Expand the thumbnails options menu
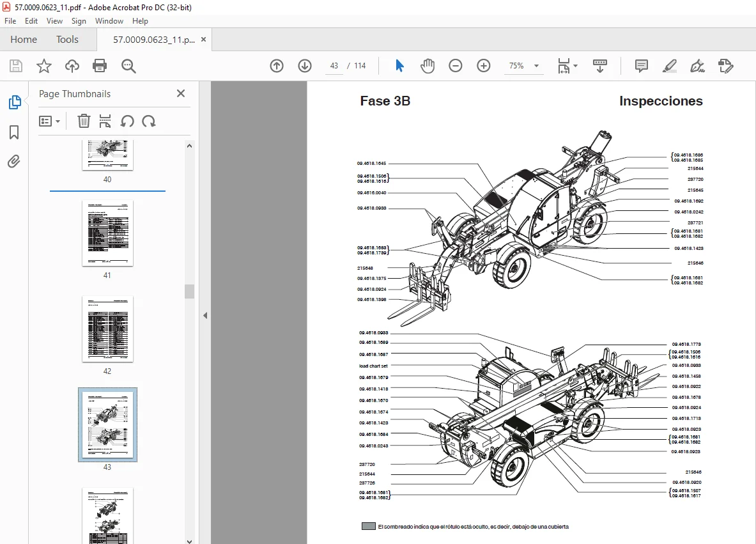This screenshot has height=544, width=756. (x=49, y=121)
